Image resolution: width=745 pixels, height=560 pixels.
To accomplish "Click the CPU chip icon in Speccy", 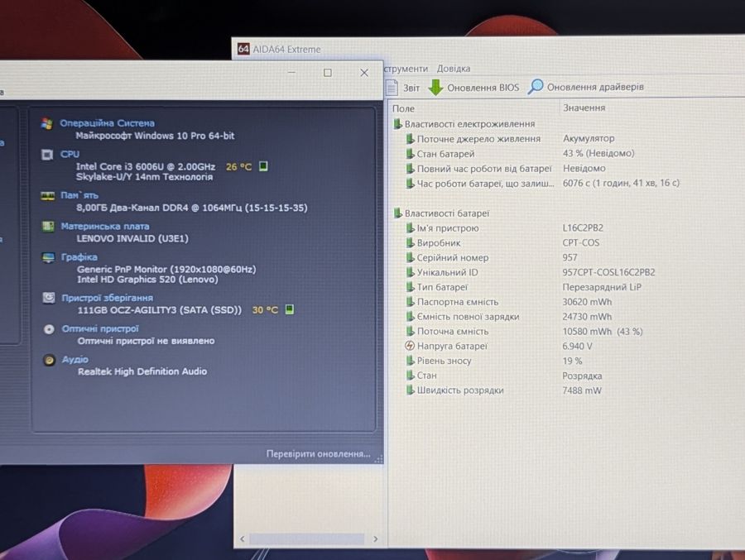I will [47, 155].
